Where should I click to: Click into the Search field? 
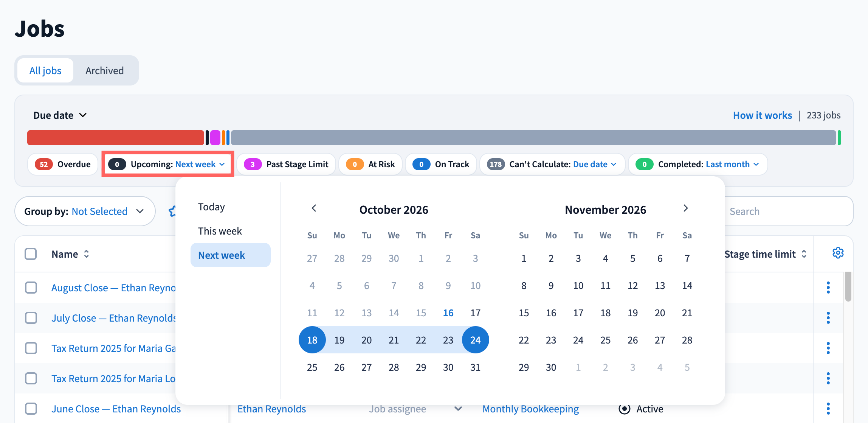(x=788, y=211)
